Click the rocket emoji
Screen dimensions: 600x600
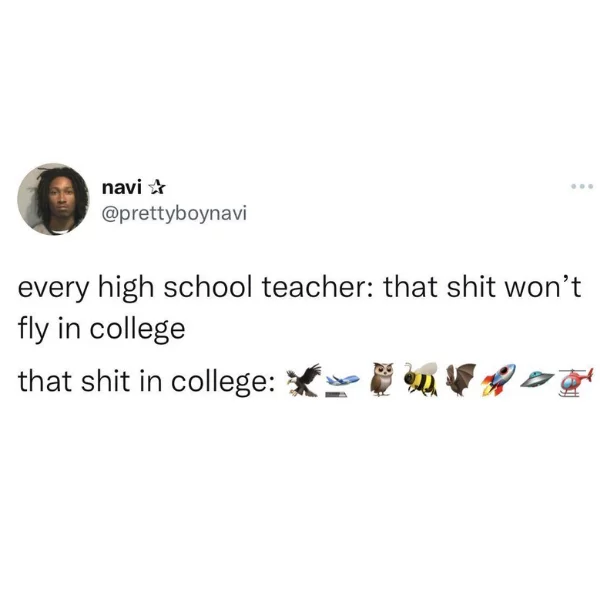(498, 380)
